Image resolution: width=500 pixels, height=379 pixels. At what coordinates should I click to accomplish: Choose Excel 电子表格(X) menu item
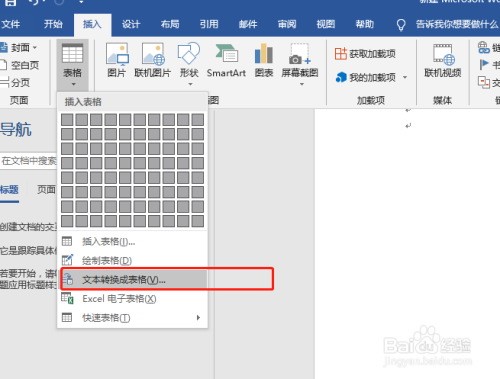pos(132,298)
